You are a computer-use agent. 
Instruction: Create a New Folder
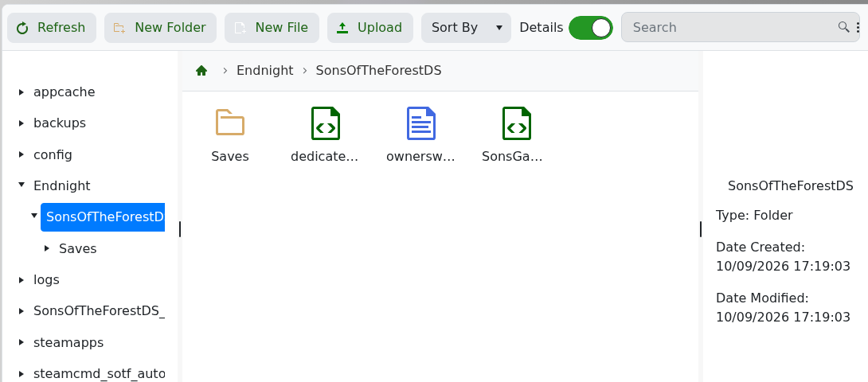[x=160, y=28]
